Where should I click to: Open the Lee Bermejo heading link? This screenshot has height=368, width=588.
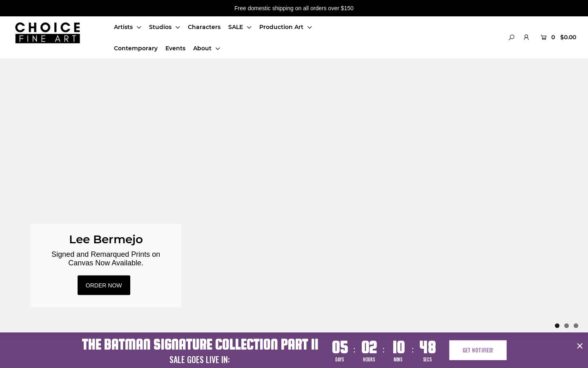coord(106,239)
